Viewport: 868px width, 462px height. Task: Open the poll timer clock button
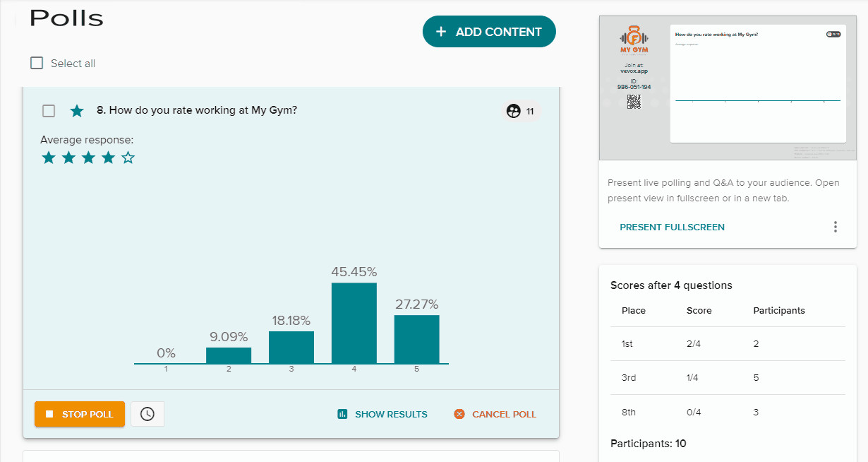click(147, 414)
